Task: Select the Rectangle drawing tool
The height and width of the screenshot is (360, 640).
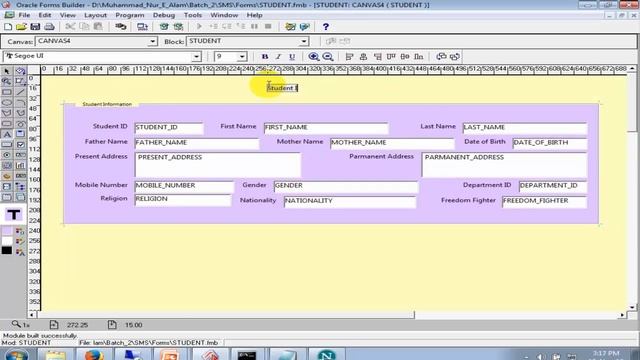Action: (7, 92)
